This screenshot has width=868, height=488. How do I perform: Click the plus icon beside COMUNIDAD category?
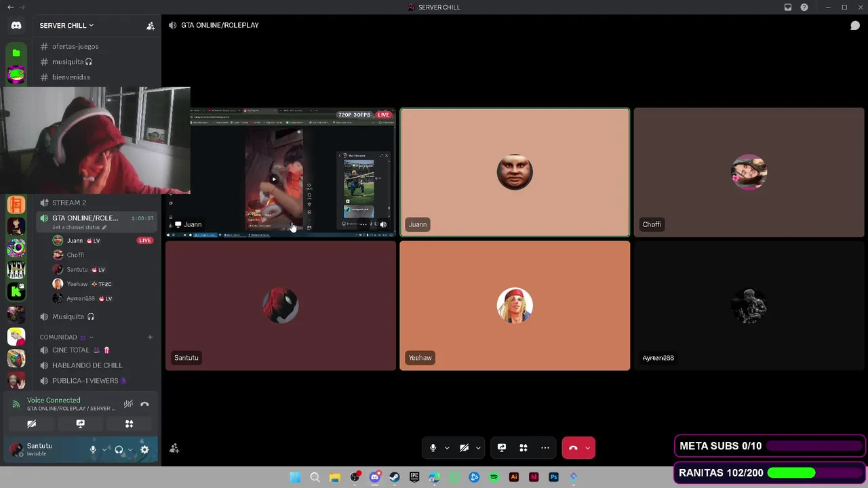150,337
